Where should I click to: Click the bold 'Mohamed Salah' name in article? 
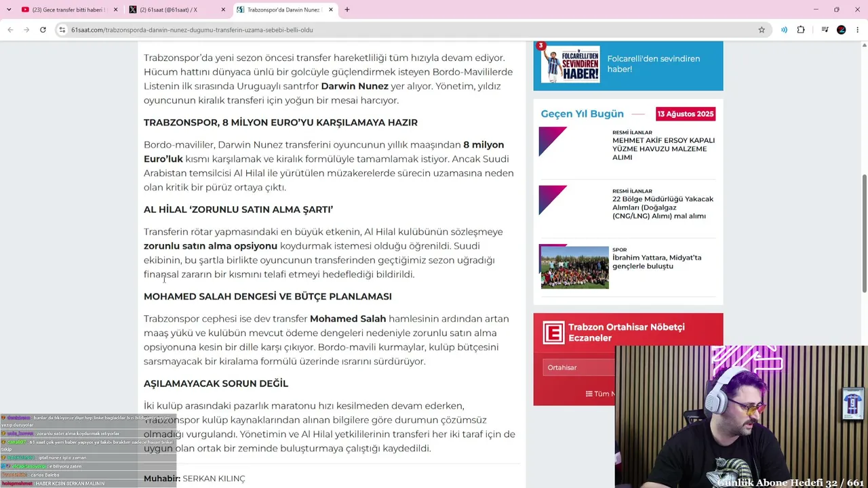[x=348, y=319]
